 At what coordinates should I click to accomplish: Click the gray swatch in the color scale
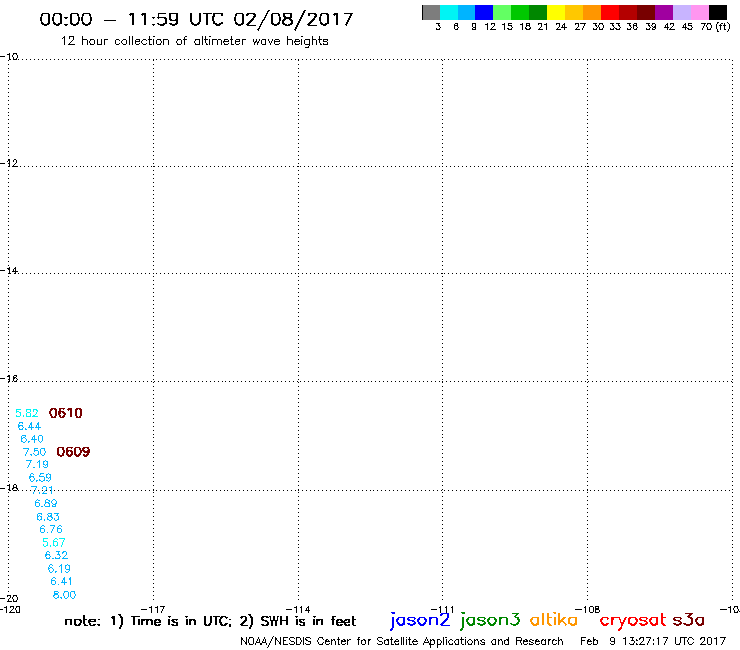[x=431, y=12]
